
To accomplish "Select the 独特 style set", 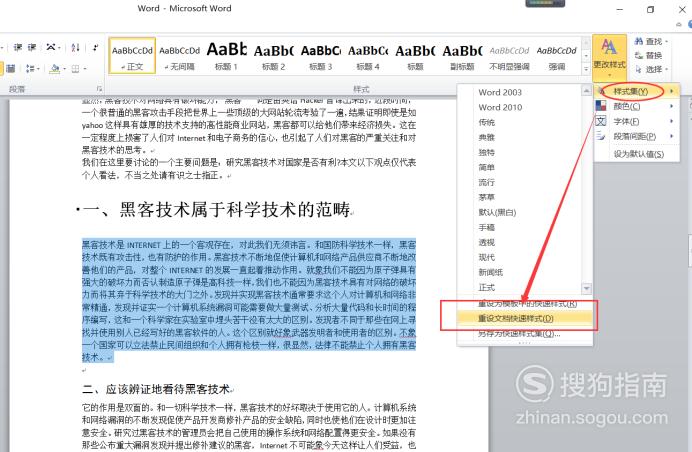I will pos(520,152).
